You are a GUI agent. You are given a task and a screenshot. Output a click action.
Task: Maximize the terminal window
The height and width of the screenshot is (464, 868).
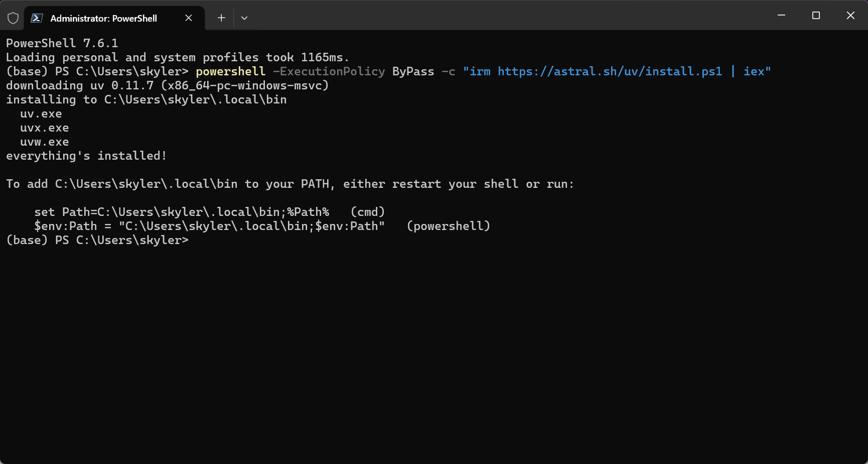[x=816, y=16]
